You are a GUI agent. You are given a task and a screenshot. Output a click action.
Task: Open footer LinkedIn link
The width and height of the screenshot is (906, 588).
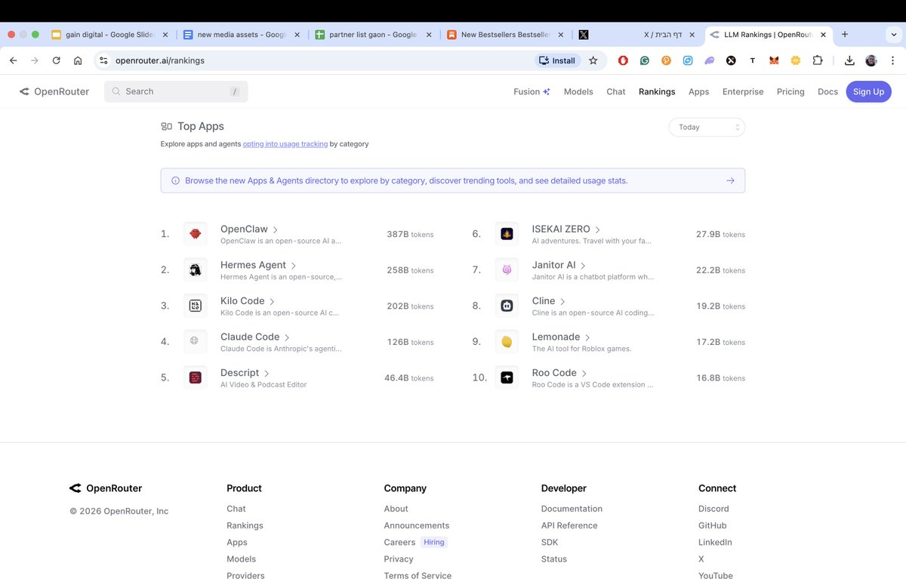(x=715, y=542)
